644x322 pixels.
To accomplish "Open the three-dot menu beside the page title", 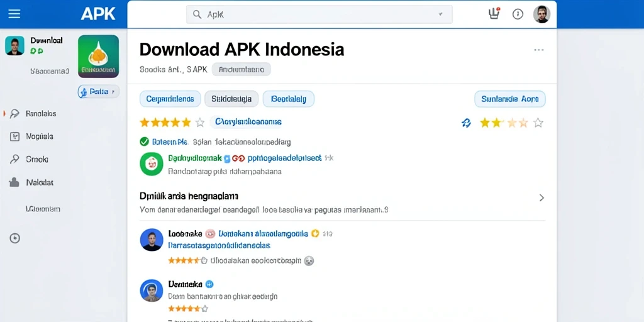I will point(538,50).
